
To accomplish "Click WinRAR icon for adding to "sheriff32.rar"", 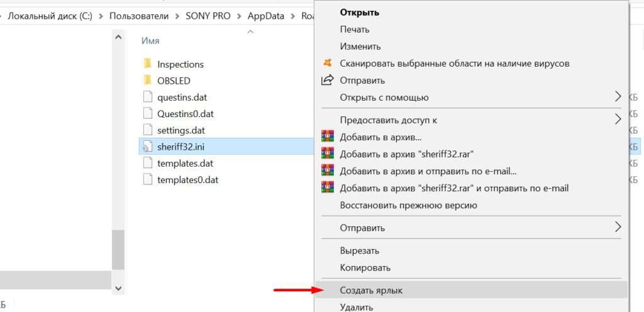I will tap(327, 153).
